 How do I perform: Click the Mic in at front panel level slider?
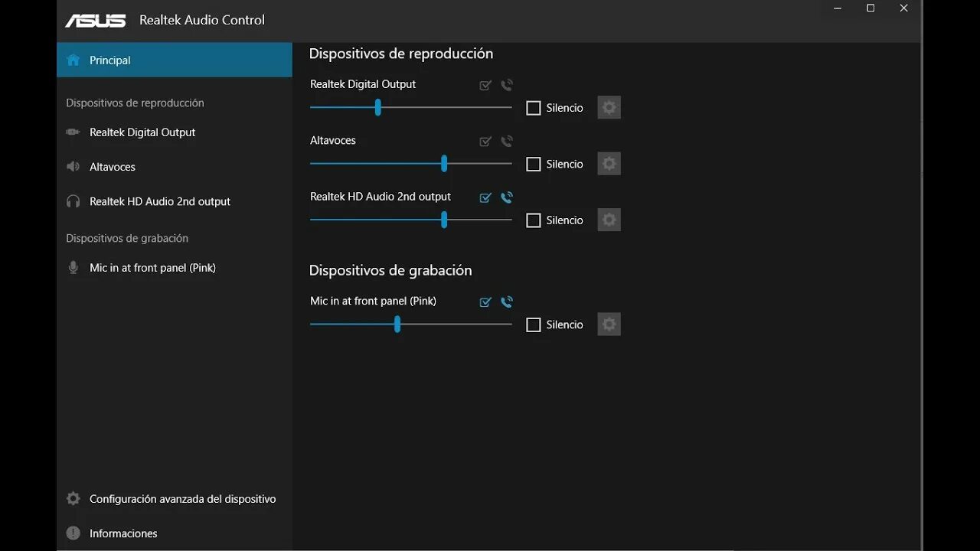pos(411,324)
